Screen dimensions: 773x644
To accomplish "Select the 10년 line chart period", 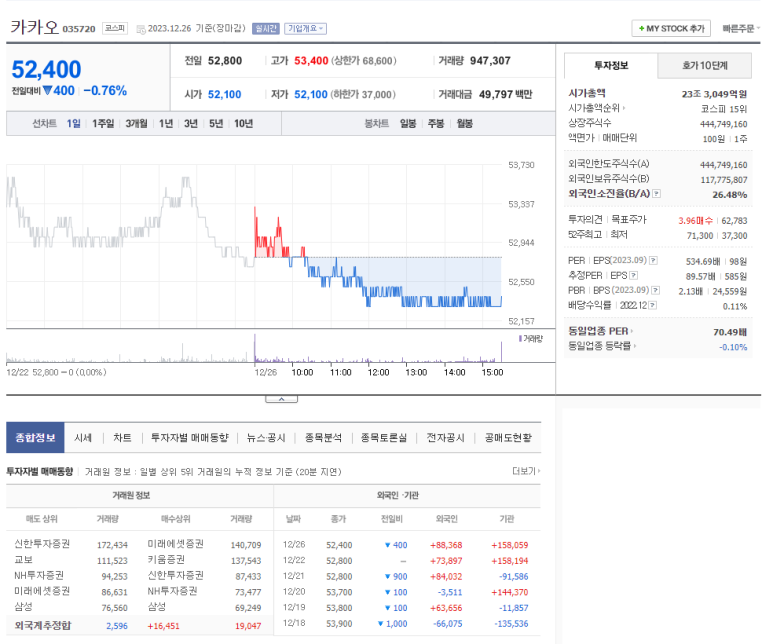I will [244, 123].
